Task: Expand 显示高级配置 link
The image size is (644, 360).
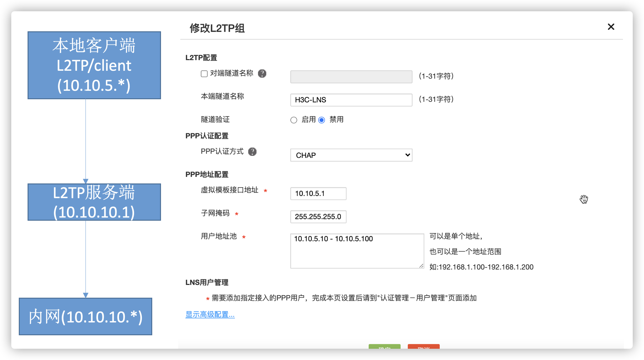Action: (210, 315)
